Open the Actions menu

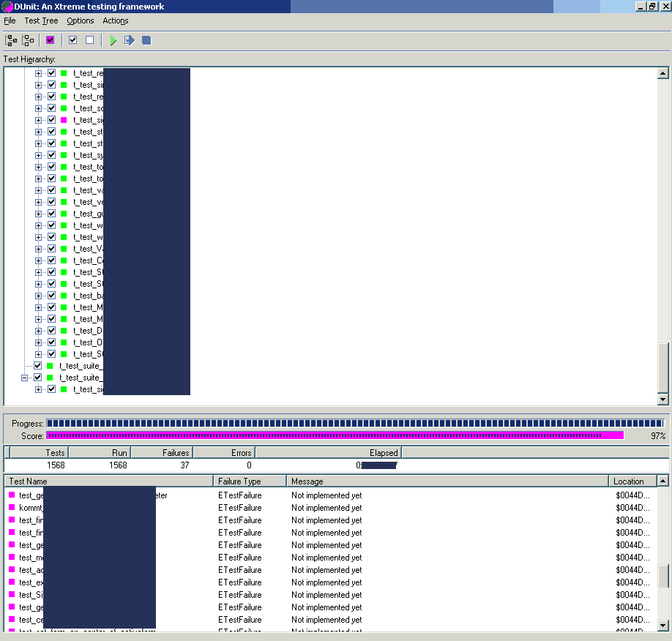pyautogui.click(x=115, y=20)
